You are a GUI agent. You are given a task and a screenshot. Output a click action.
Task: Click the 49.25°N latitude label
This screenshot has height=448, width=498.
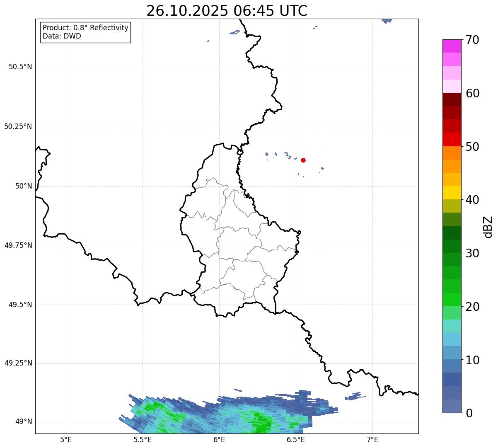(x=18, y=363)
